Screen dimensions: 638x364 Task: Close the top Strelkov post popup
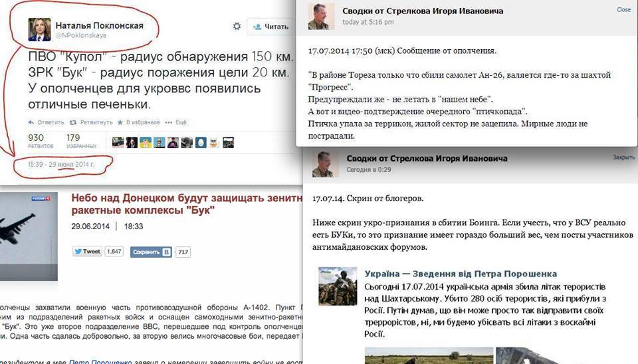tap(624, 10)
